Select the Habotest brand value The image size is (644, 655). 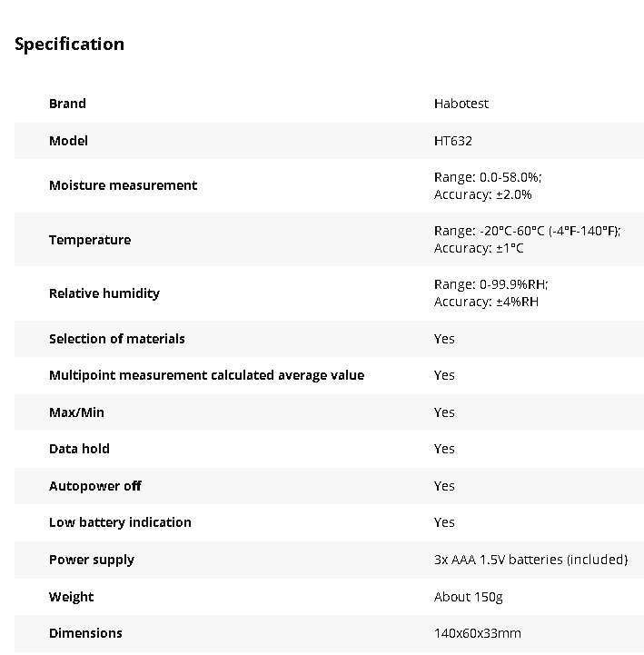click(x=461, y=104)
